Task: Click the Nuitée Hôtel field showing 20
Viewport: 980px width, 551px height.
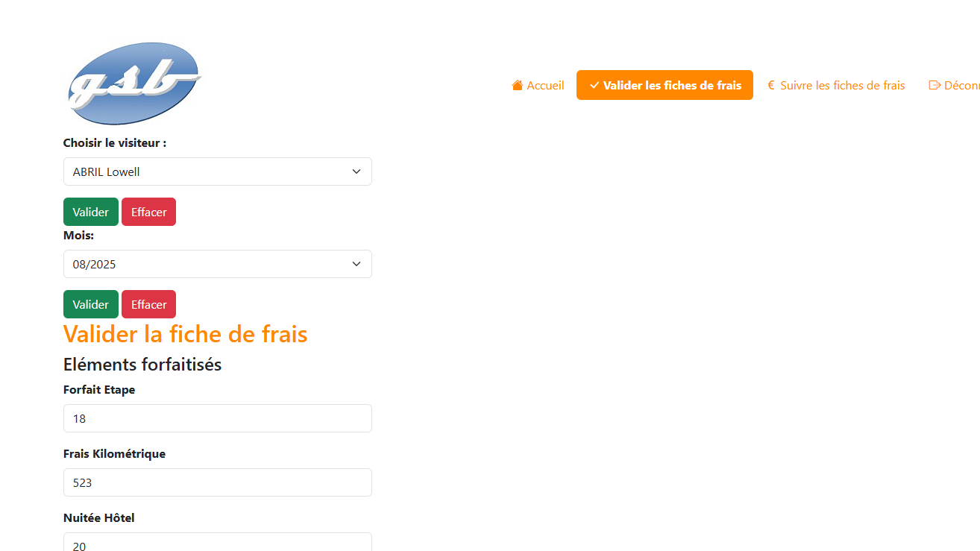Action: click(217, 544)
